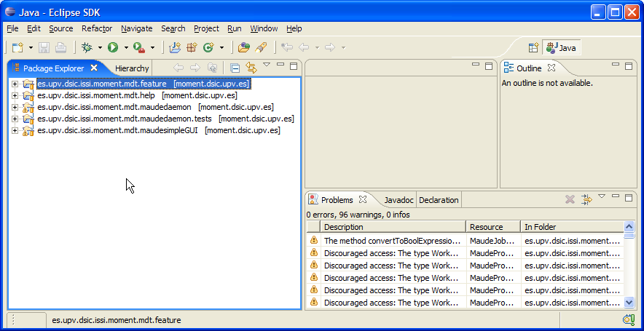Switch to the Declaration tab
Screen dimensions: 644x331
pos(439,200)
